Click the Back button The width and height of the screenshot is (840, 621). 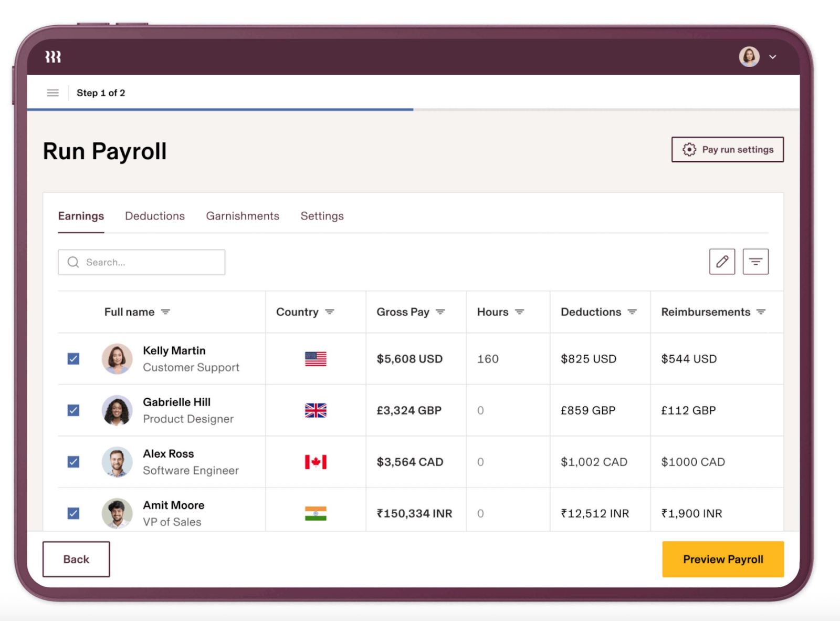point(76,559)
